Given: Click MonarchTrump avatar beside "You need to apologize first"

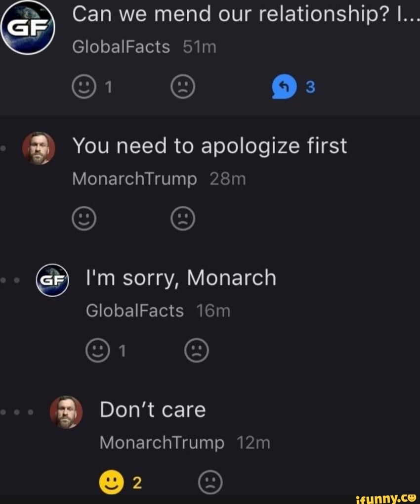Looking at the screenshot, I should [x=39, y=148].
